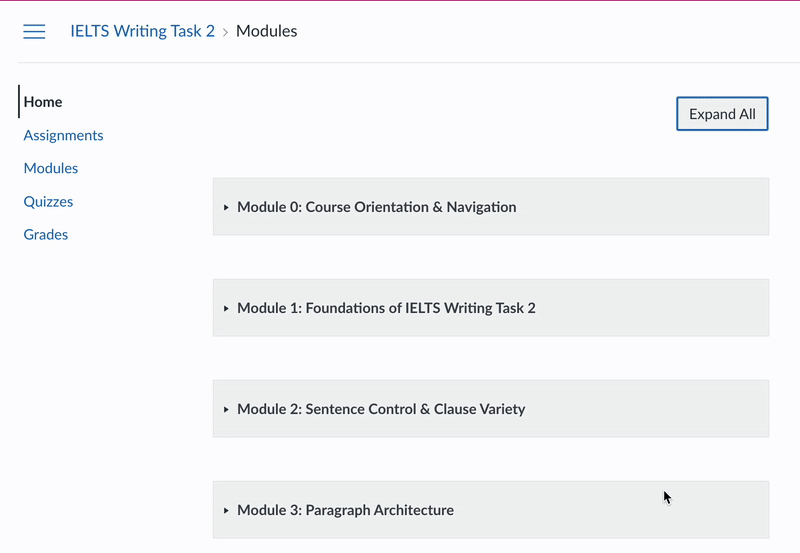Select the Module 1: Foundations of IELTS title

pyautogui.click(x=386, y=308)
